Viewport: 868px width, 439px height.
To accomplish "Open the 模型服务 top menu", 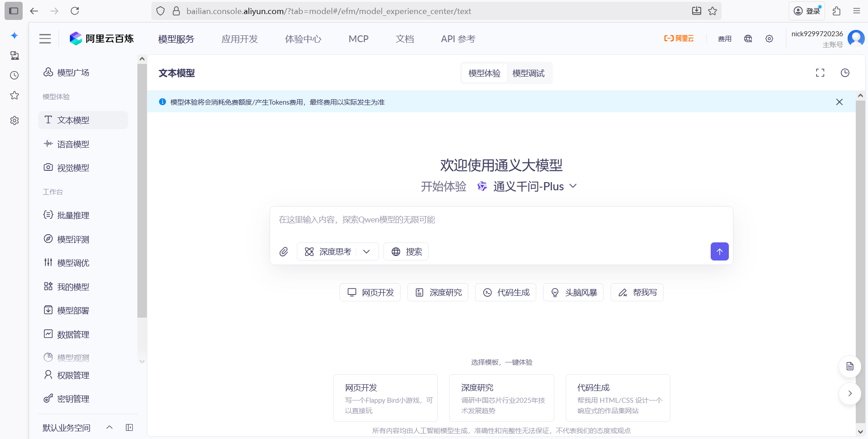I will 176,39.
